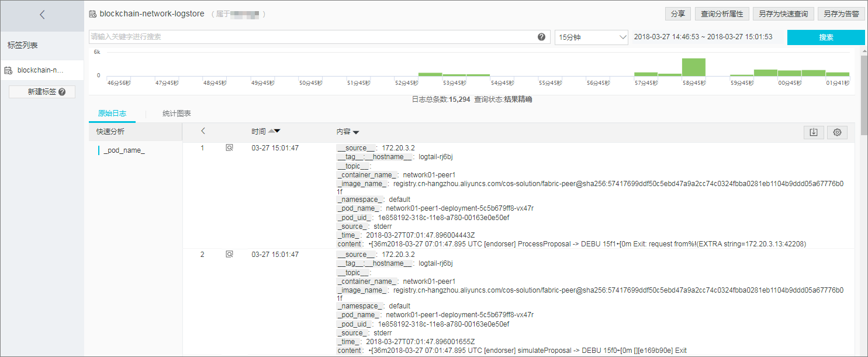This screenshot has height=357, width=868.
Task: Focus the keyword search input field
Action: [320, 37]
